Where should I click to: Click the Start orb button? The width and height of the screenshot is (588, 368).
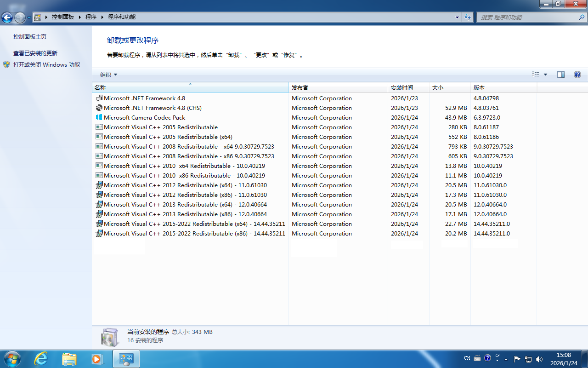(x=12, y=359)
